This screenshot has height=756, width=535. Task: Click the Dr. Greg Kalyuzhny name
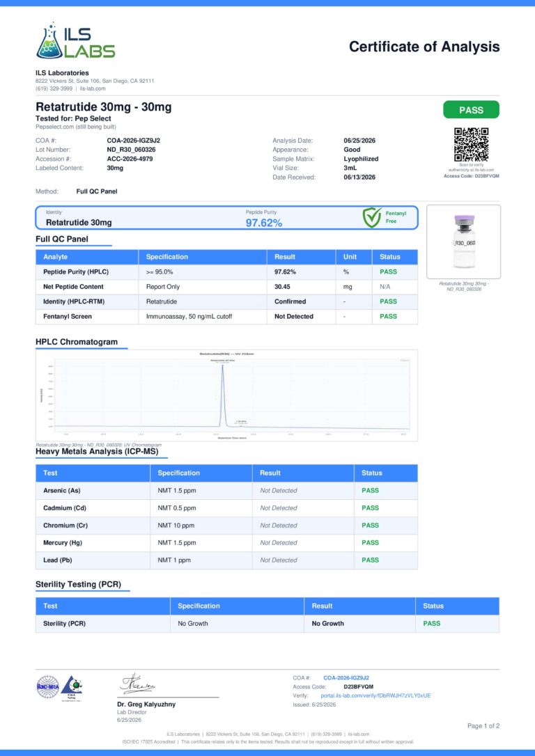click(x=146, y=704)
